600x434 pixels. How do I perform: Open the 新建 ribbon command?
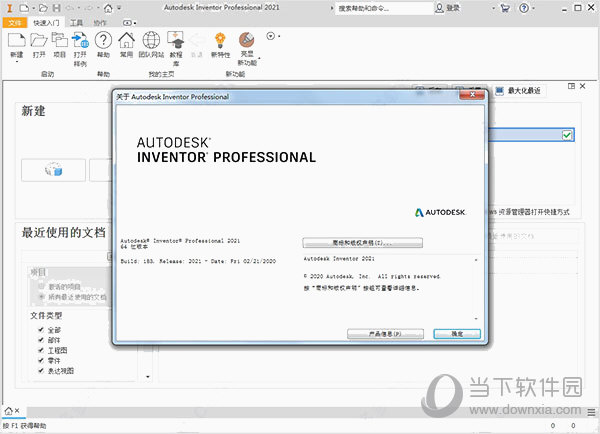[17, 45]
